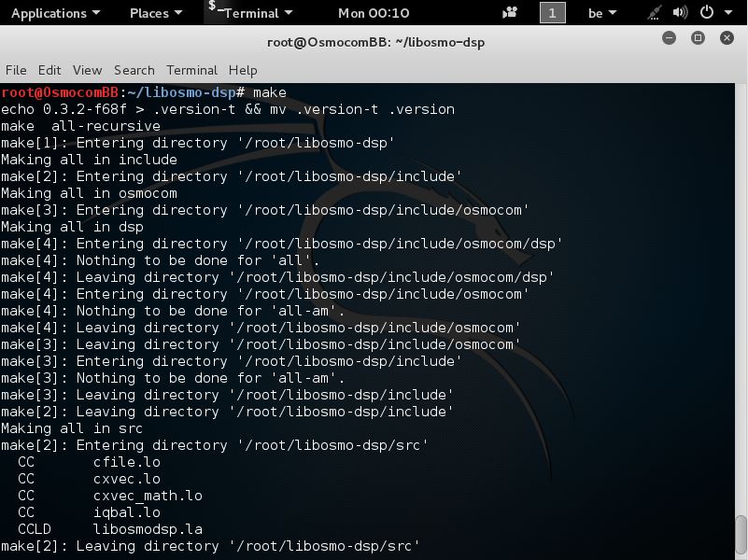Screen dimensions: 748x560
Task: Click the workspace 1 indicator
Action: 553,13
